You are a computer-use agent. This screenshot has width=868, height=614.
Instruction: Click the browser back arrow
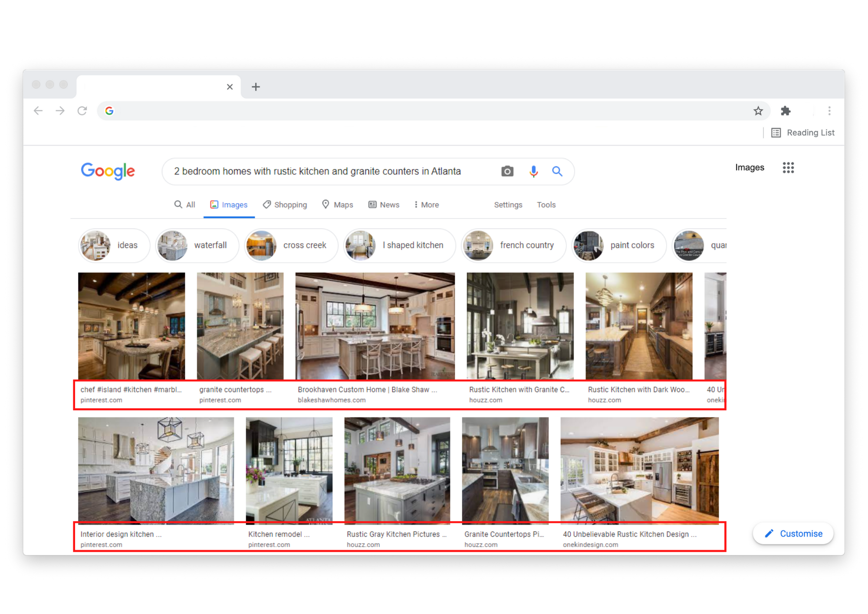click(38, 111)
